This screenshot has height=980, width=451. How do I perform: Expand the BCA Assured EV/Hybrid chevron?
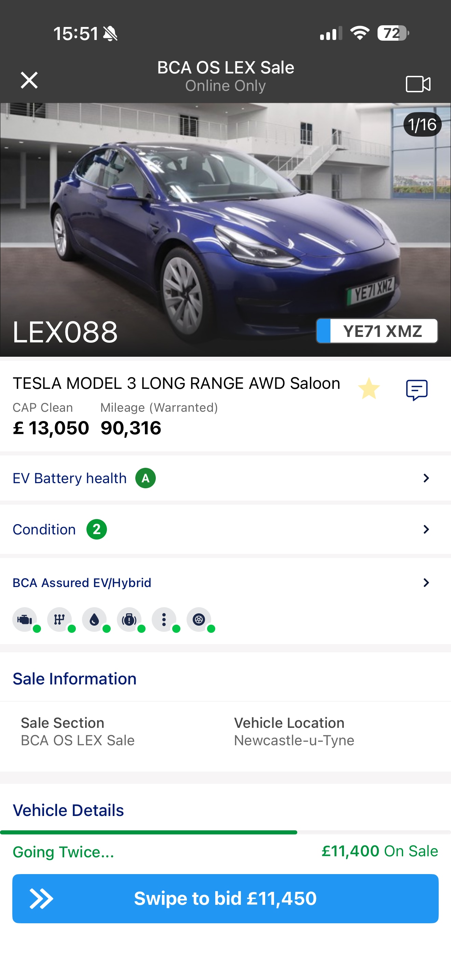coord(426,583)
